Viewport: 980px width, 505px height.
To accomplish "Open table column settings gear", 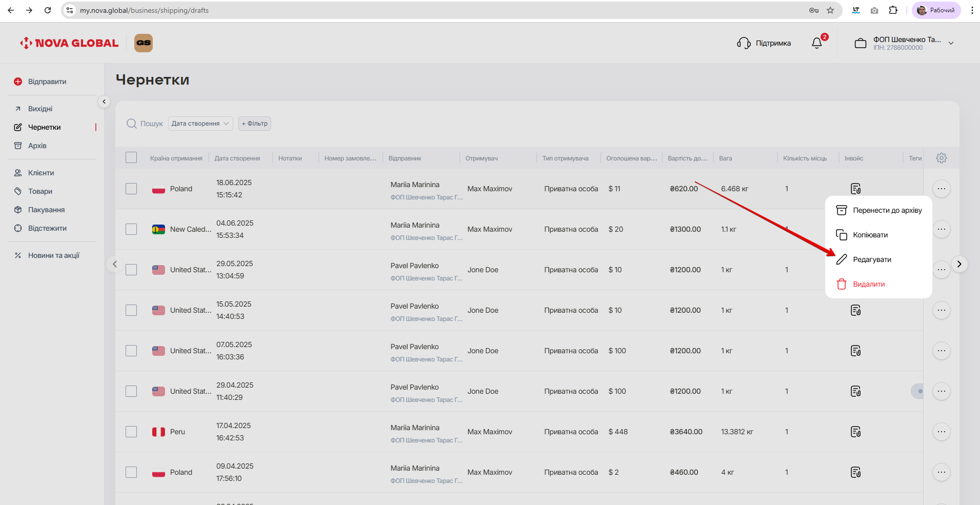I will click(x=942, y=158).
